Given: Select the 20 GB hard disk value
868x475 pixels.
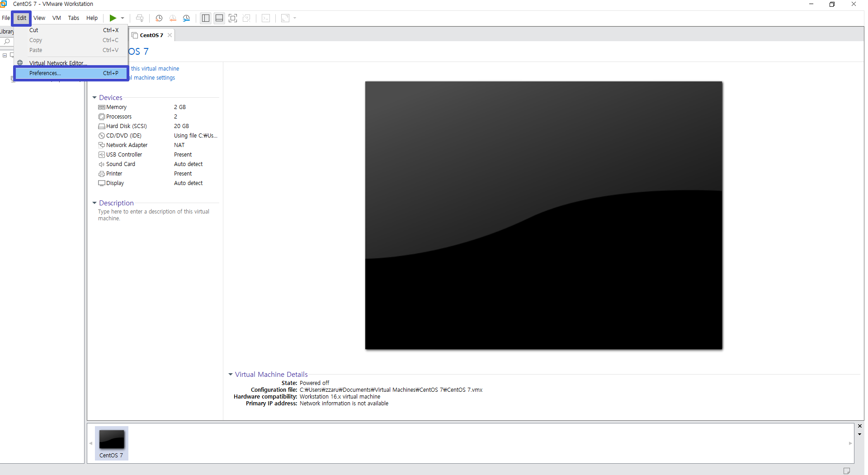Looking at the screenshot, I should click(x=181, y=126).
